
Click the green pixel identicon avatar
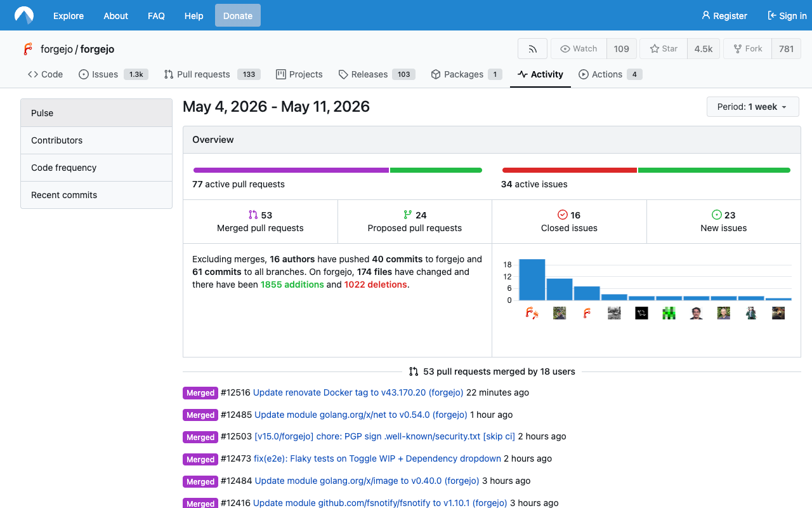pyautogui.click(x=669, y=313)
